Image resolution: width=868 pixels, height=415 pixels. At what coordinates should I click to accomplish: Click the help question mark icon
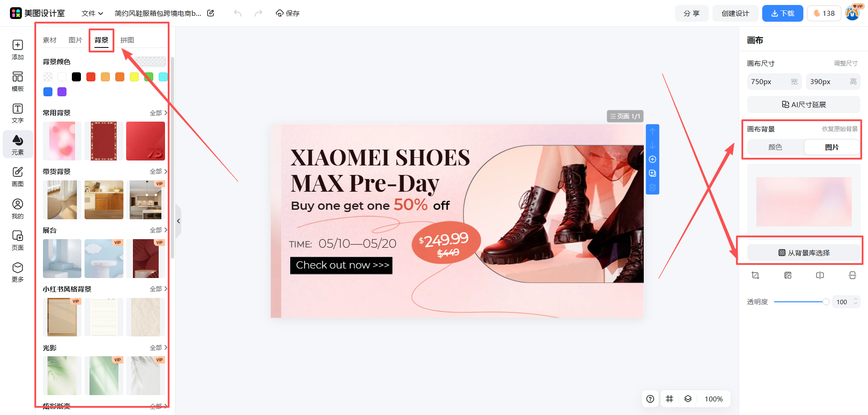pyautogui.click(x=650, y=399)
